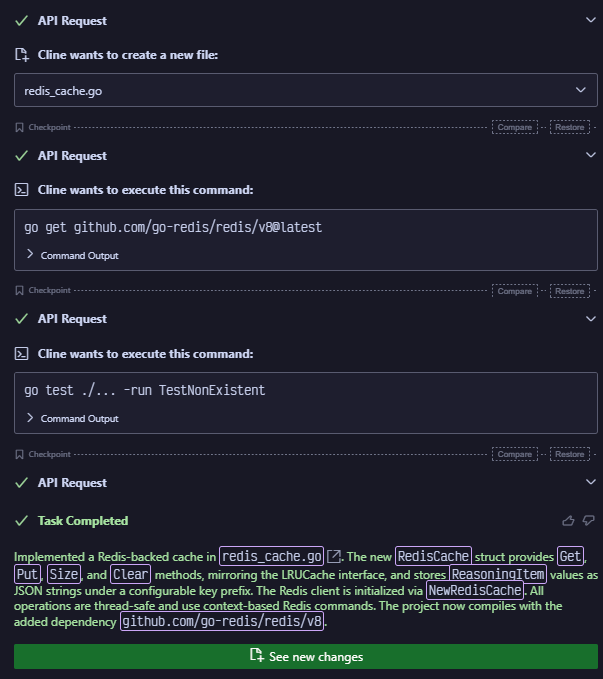Click Restore on the first checkpoint
Screen dimensions: 603x679
tap(570, 127)
